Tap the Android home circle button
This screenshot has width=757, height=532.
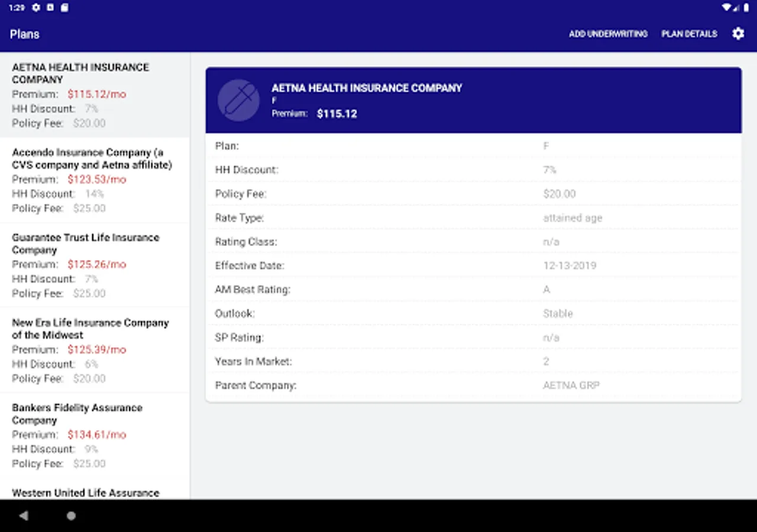click(x=71, y=515)
